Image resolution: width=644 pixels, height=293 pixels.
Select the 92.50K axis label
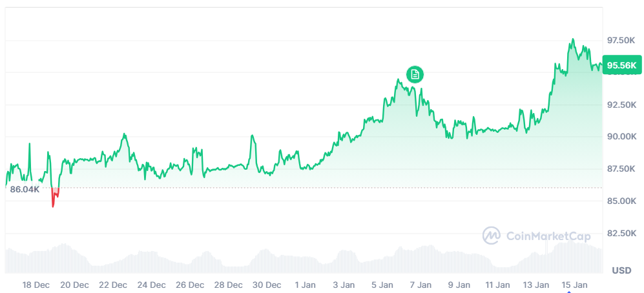click(622, 105)
